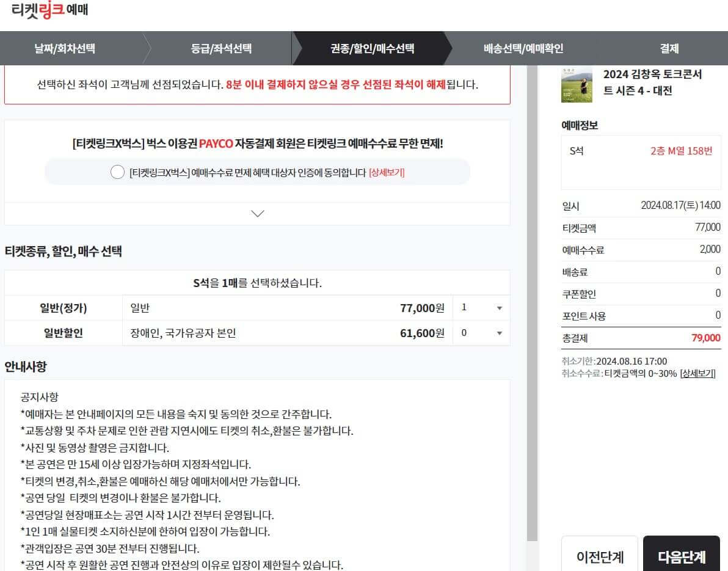This screenshot has width=728, height=571.
Task: Select the seat info 2층 M열 158번
Action: [680, 150]
